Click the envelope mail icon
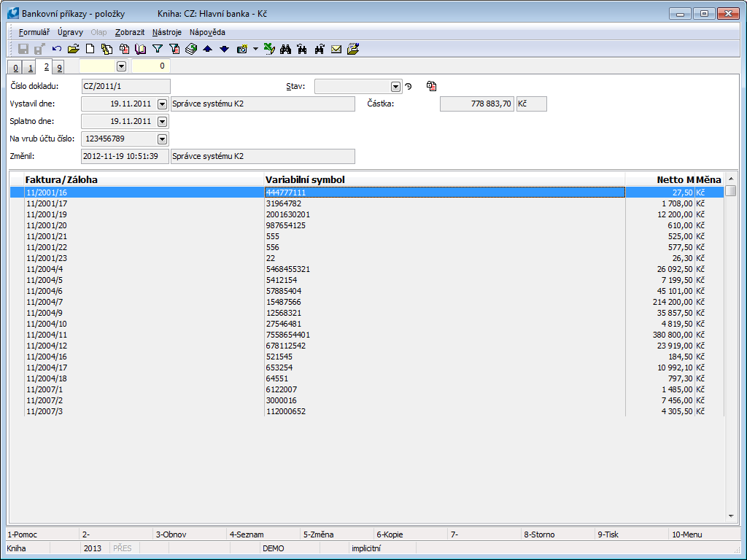 pos(336,49)
